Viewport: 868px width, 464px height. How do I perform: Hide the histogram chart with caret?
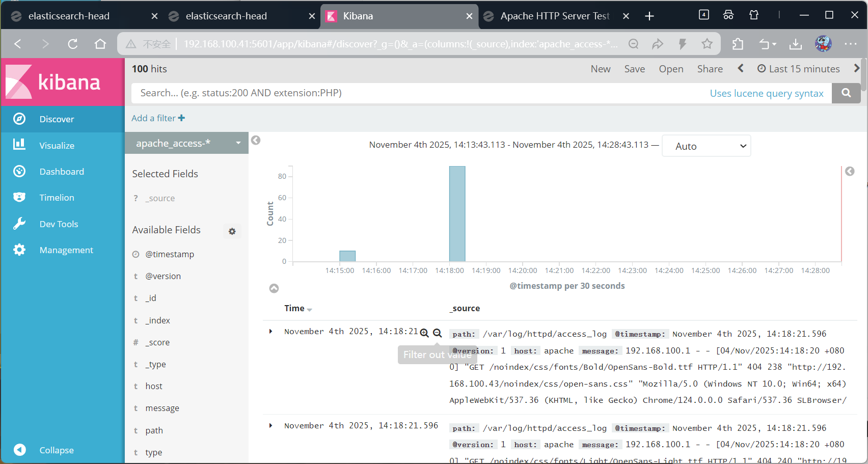[x=274, y=288]
